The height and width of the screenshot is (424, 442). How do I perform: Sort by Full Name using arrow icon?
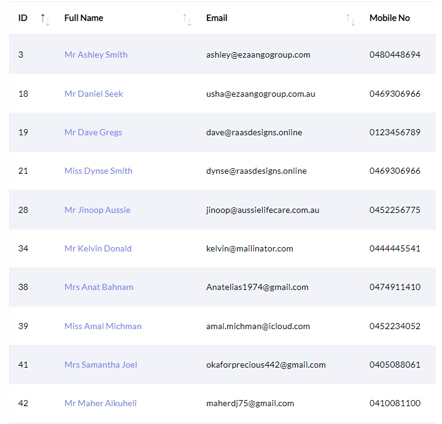point(187,19)
